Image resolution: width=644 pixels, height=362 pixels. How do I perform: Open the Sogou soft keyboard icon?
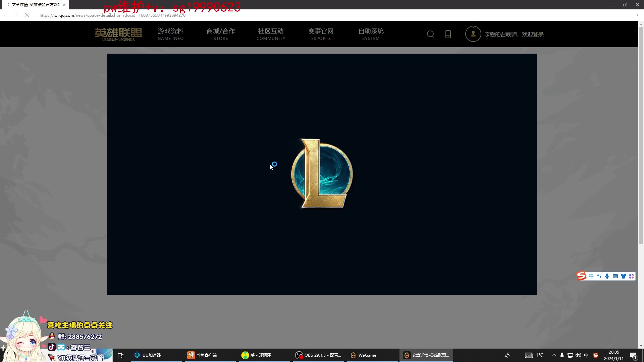point(615,276)
